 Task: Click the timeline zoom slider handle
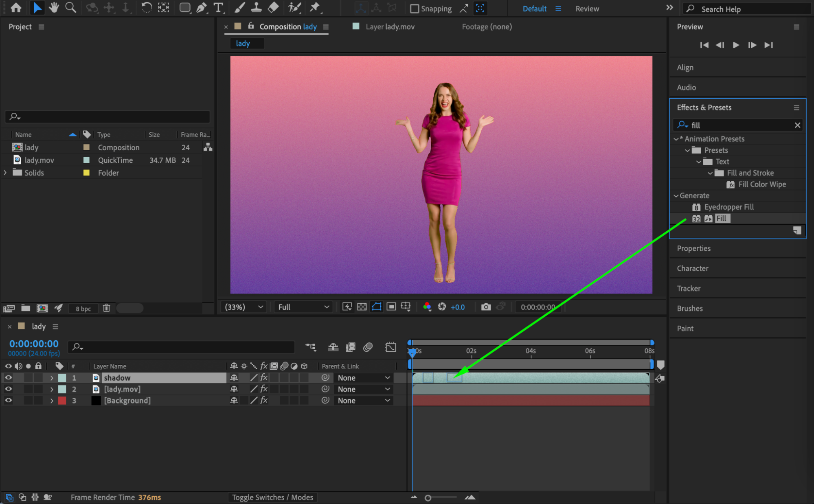(x=428, y=498)
